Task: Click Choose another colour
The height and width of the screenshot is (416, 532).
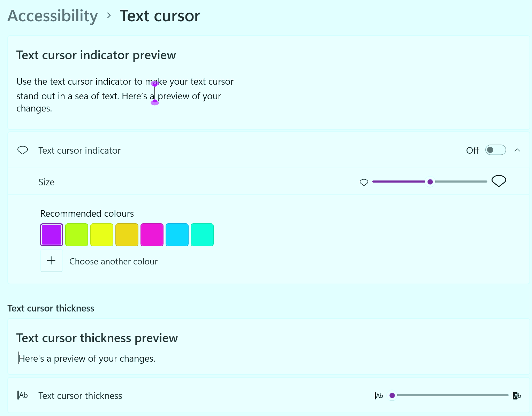Action: coord(113,261)
